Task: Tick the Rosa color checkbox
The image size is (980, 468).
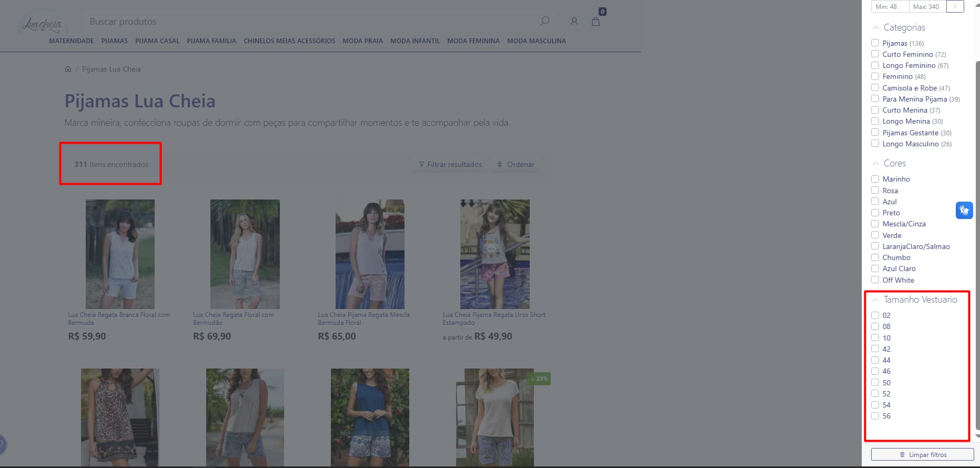Action: [x=875, y=190]
